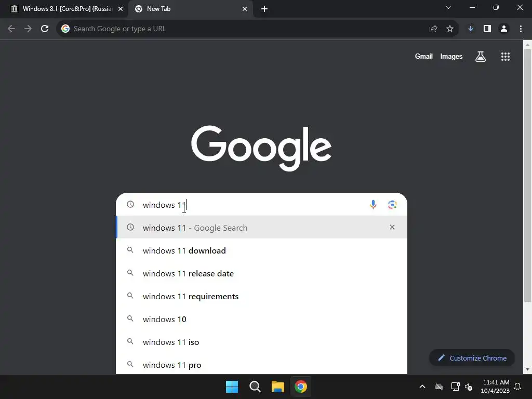The image size is (532, 399).
Task: Select 'windows 11 - Google Search' suggestion
Action: (x=261, y=228)
